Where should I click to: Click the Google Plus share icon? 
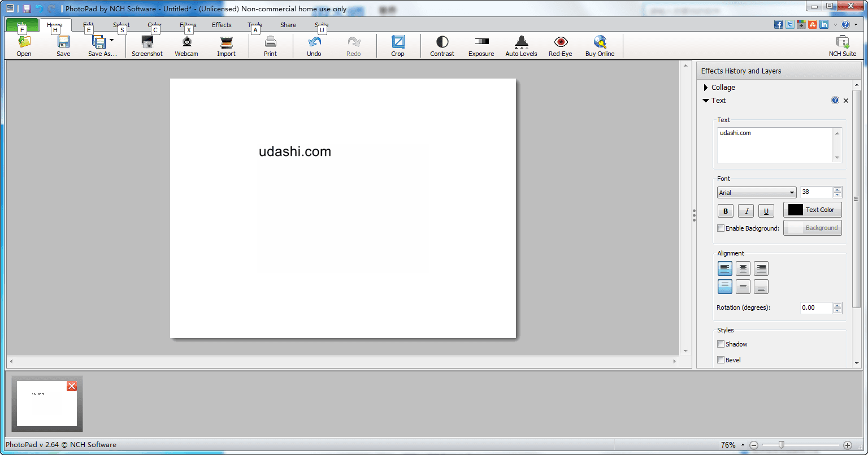801,24
